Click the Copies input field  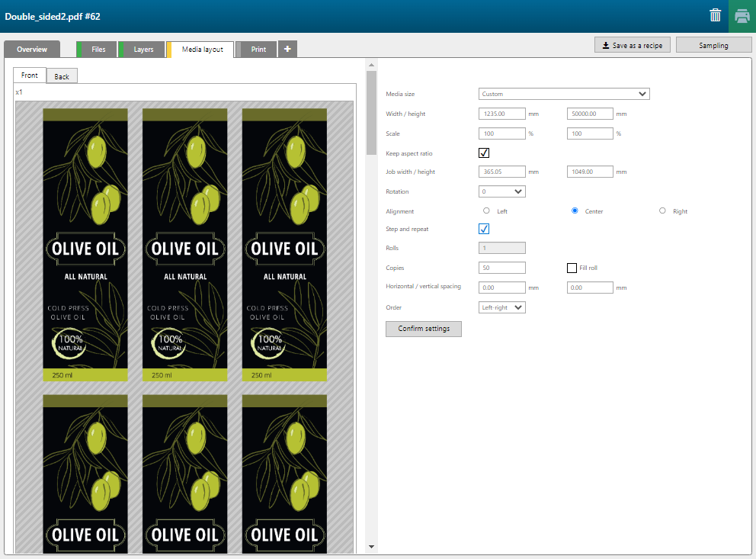[x=502, y=268]
